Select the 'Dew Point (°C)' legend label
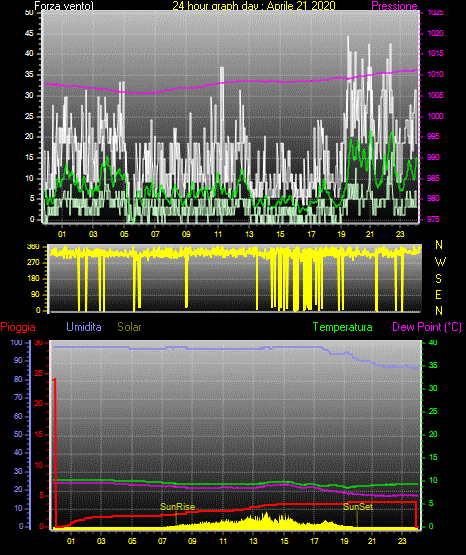The image size is (466, 555). tap(427, 327)
